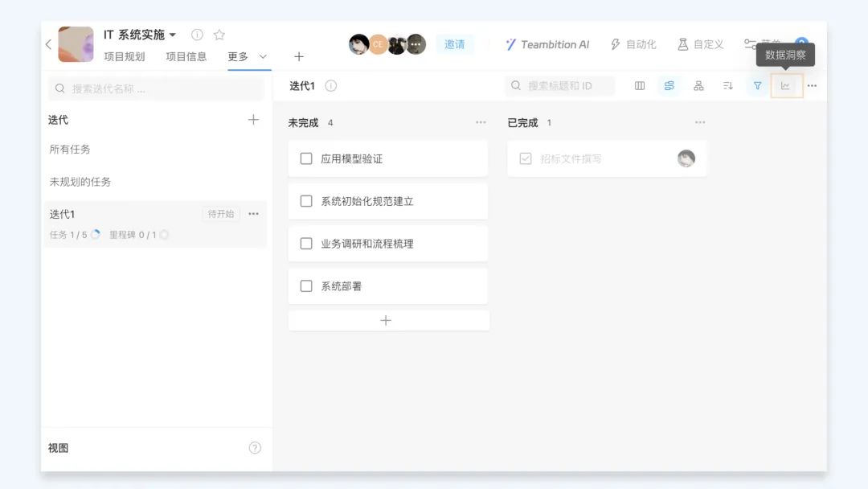This screenshot has height=489, width=868.
Task: Click the column layout view icon
Action: point(640,86)
